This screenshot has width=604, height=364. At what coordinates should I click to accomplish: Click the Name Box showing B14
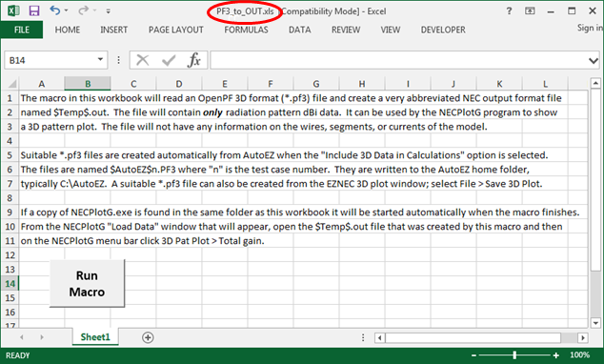[50, 60]
